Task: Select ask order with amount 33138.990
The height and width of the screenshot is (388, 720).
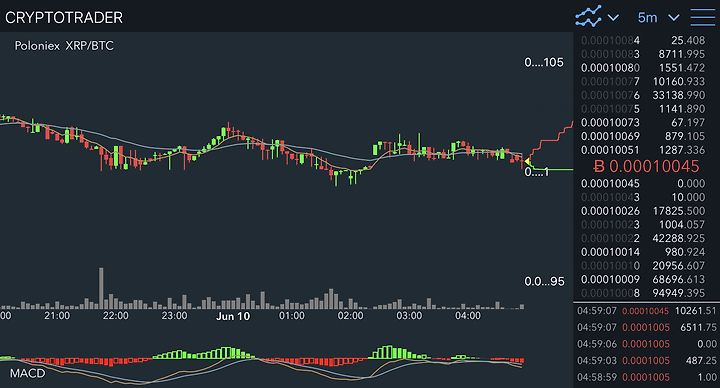Action: click(643, 95)
